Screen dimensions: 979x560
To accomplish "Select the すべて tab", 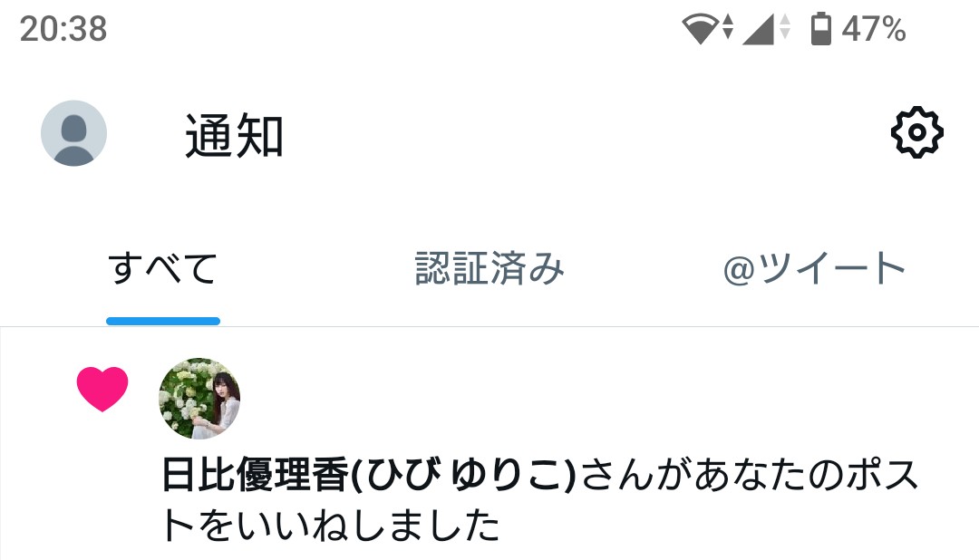I will [163, 268].
